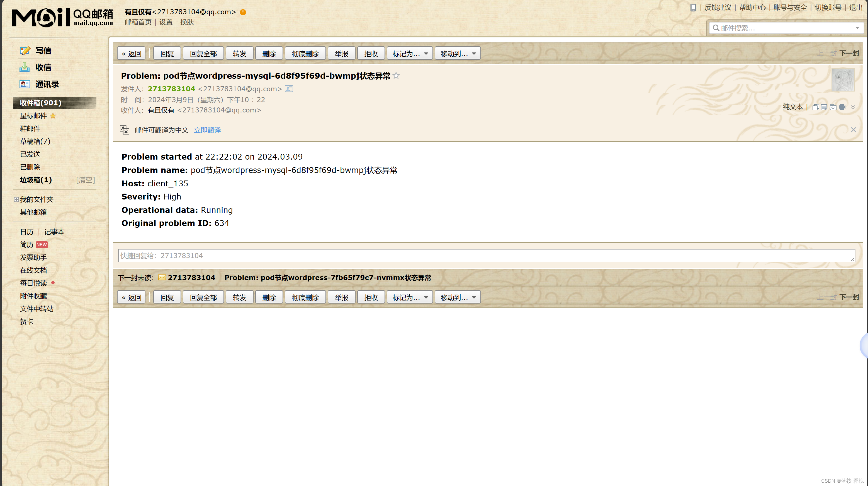The width and height of the screenshot is (868, 486).
Task: Click the Write email (写信) icon
Action: click(x=25, y=50)
